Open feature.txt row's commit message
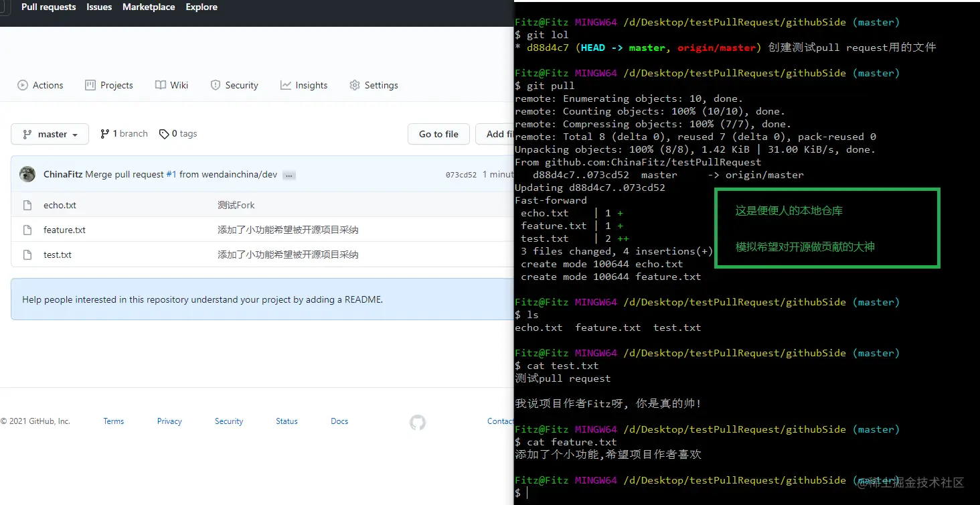Image resolution: width=980 pixels, height=505 pixels. coord(288,230)
